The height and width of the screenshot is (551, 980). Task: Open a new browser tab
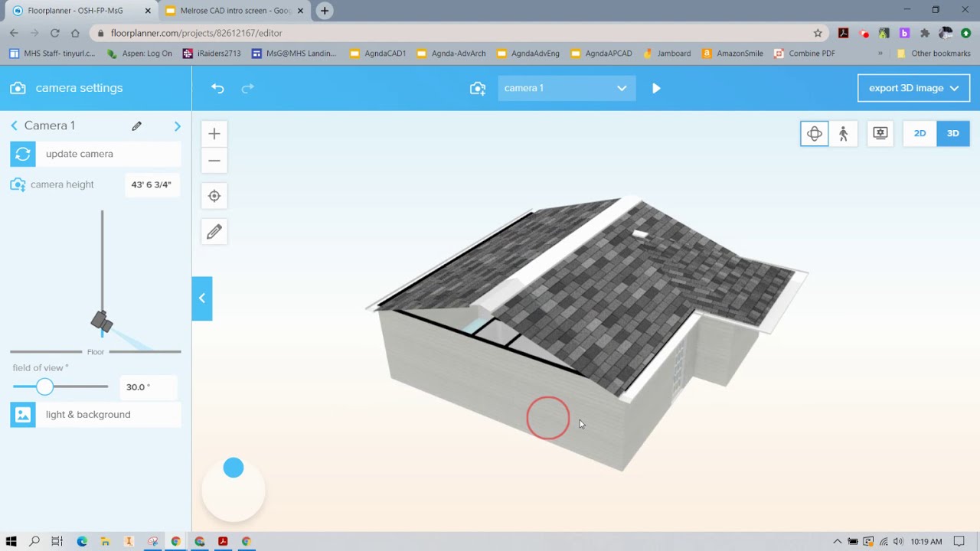(x=325, y=11)
